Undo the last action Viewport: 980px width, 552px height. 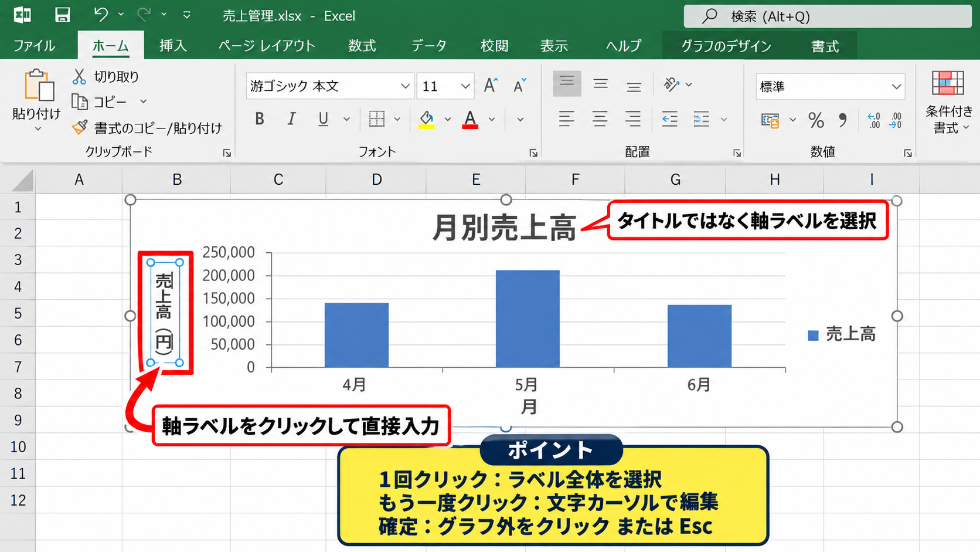point(101,15)
